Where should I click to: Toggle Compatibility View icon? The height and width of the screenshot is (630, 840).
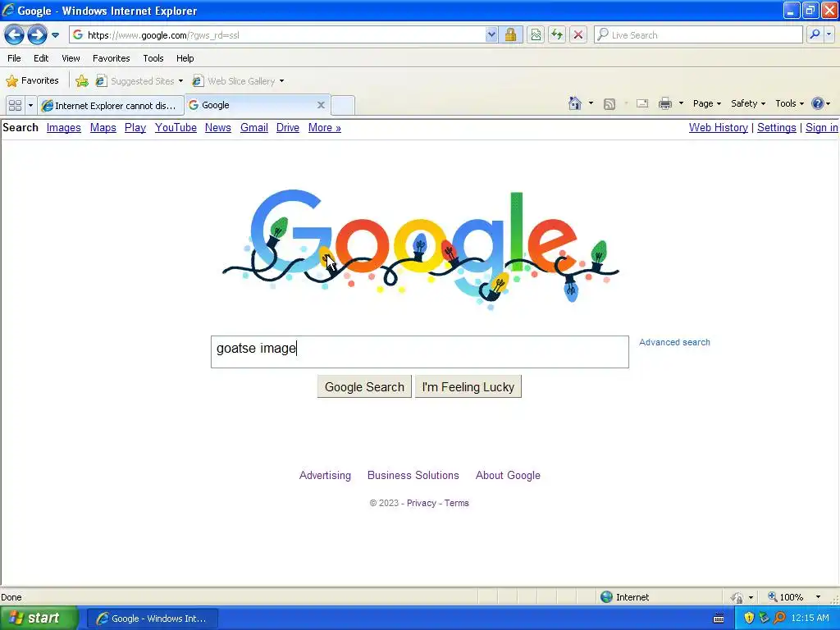point(535,35)
